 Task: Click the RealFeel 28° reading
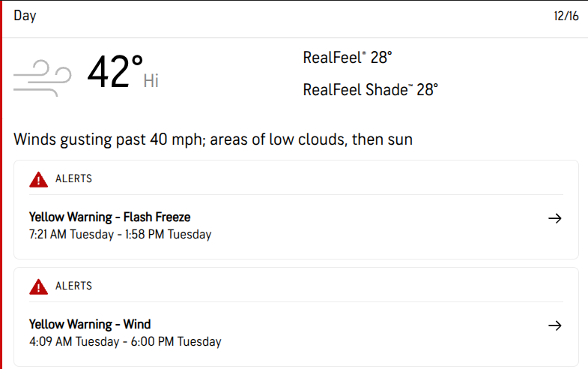pyautogui.click(x=348, y=58)
